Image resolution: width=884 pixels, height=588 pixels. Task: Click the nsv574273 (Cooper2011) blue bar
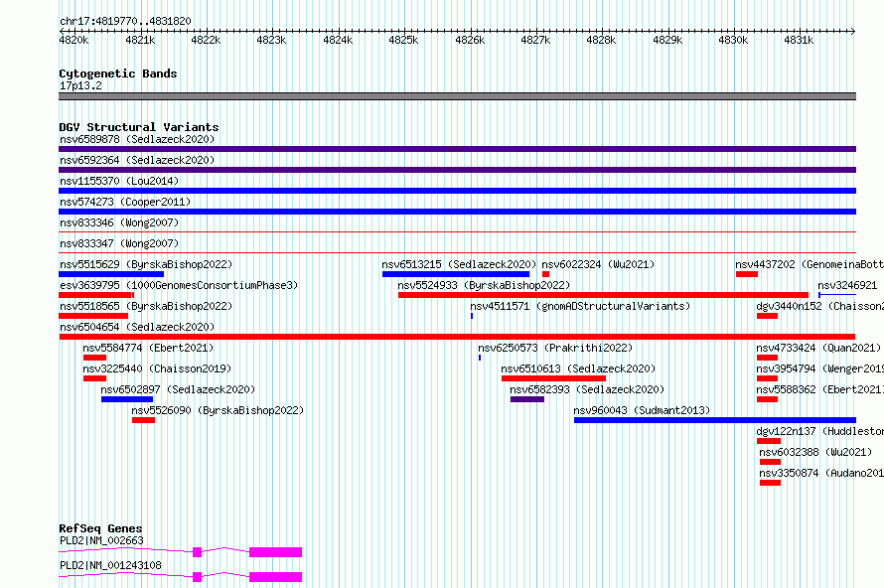coord(457,212)
